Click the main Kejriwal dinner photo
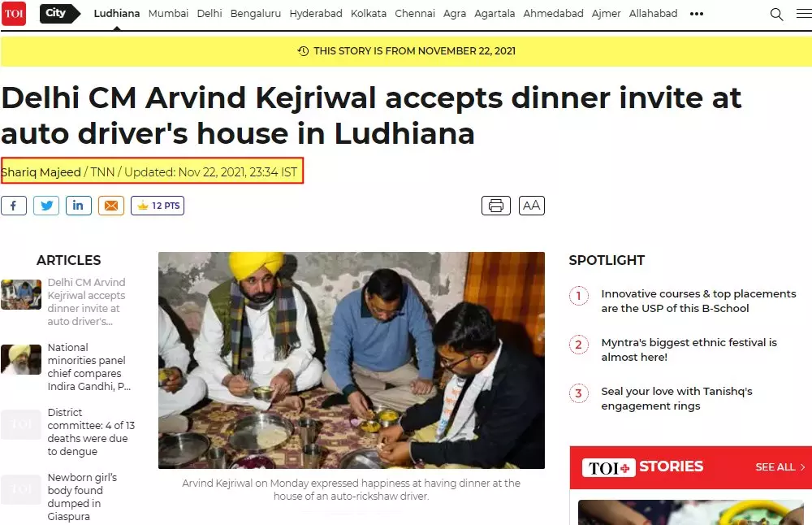This screenshot has height=525, width=812. point(352,360)
